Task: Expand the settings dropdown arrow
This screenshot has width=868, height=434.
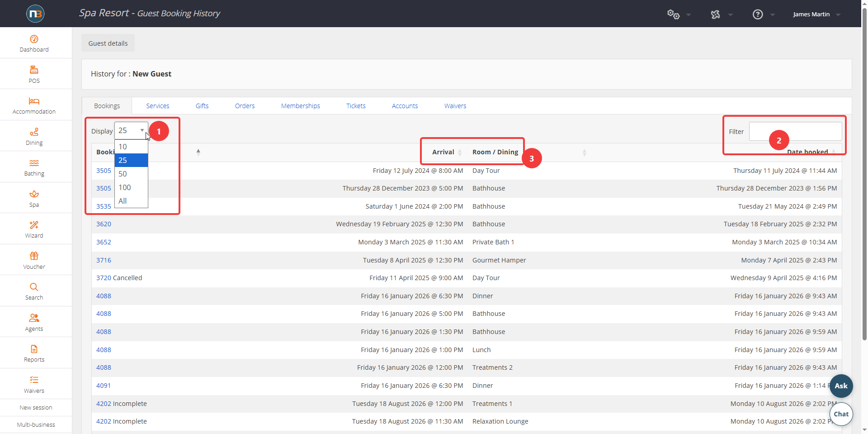Action: (689, 14)
